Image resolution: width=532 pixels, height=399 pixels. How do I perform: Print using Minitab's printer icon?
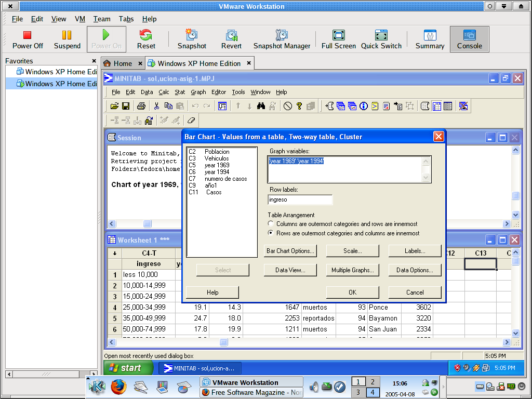pyautogui.click(x=141, y=106)
